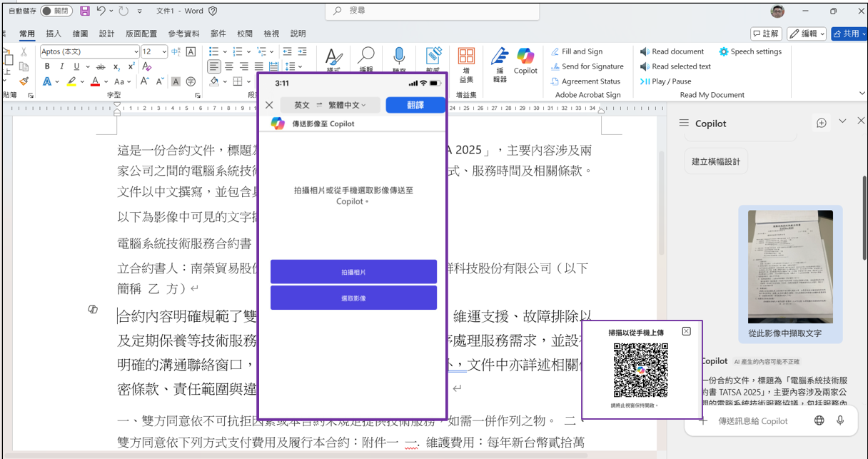Viewport: 868px width, 459px height.
Task: Click the Clear Formatting icon
Action: click(147, 66)
